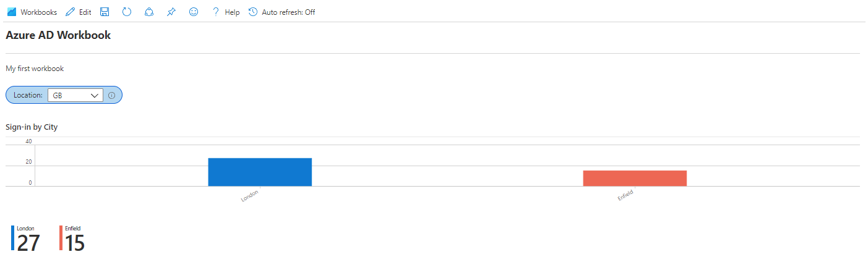Open the Location dropdown showing GB
The image size is (868, 257).
[75, 95]
